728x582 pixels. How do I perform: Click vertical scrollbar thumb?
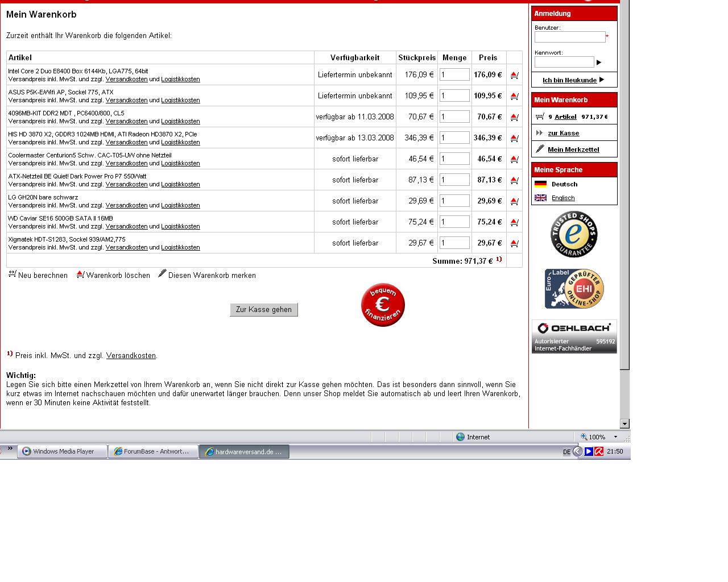[x=625, y=185]
